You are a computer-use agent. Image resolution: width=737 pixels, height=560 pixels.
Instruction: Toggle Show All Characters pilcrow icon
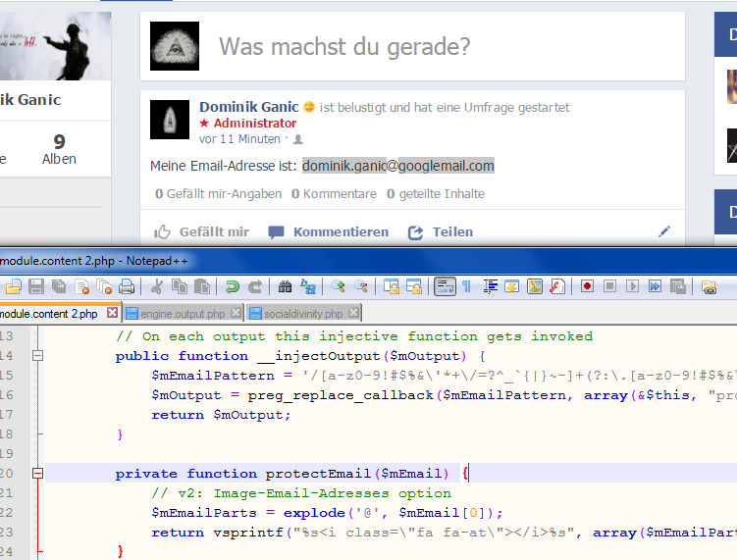point(467,286)
